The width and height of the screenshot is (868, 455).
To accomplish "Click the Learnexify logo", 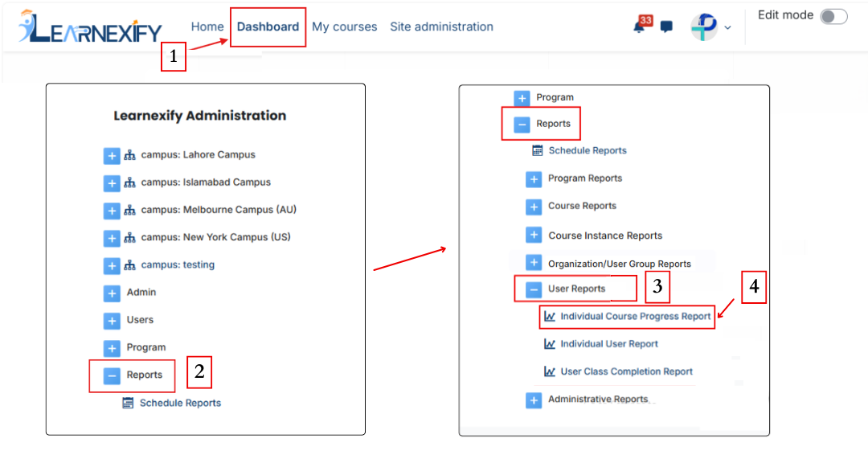I will 90,26.
